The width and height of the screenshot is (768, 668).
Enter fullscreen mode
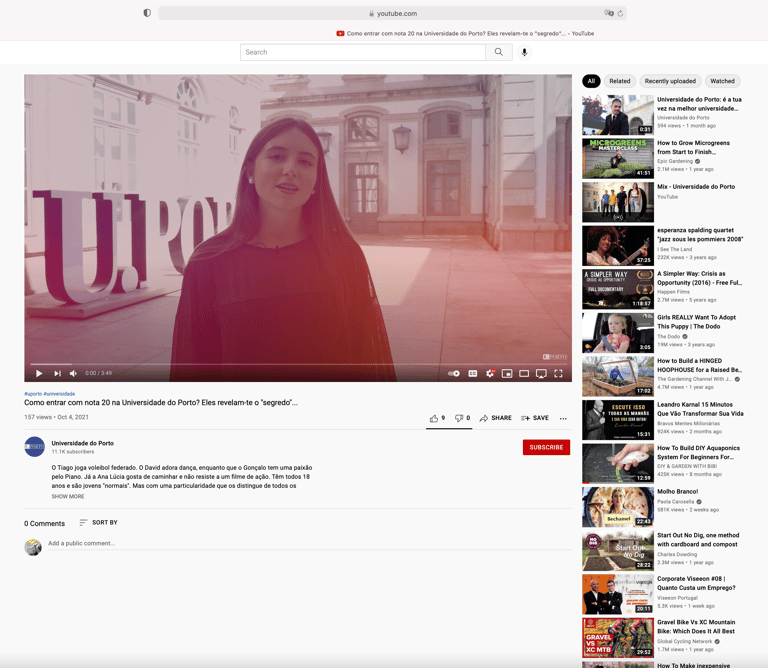558,374
